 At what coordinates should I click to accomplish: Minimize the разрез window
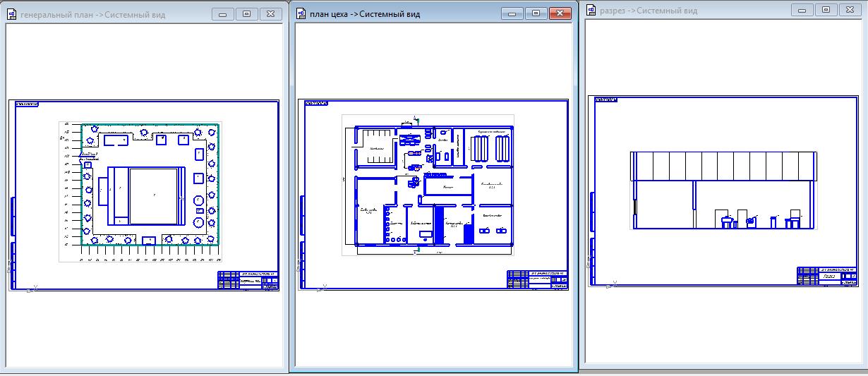[802, 10]
